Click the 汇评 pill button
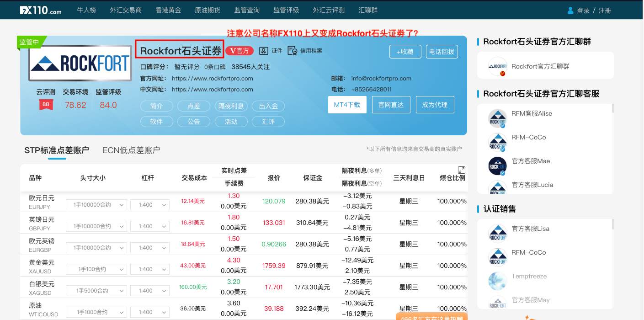Image resolution: width=644 pixels, height=320 pixels. tap(268, 122)
